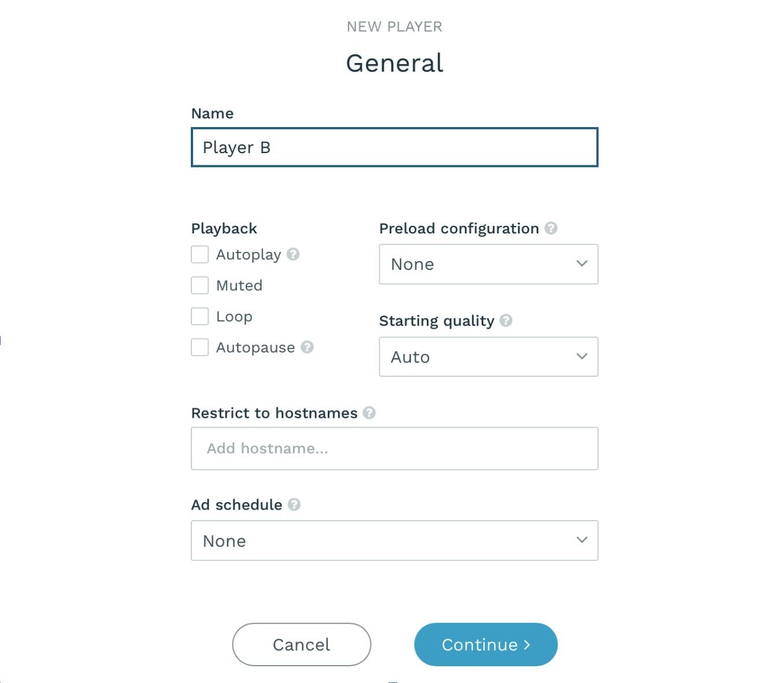The height and width of the screenshot is (683, 784).
Task: Click the NEW PLAYER breadcrumb label
Action: click(x=394, y=26)
